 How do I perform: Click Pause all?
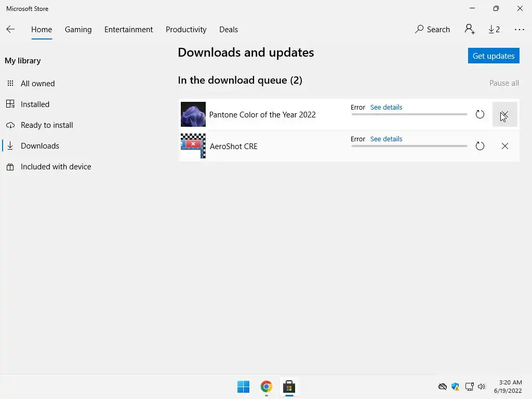pyautogui.click(x=504, y=83)
